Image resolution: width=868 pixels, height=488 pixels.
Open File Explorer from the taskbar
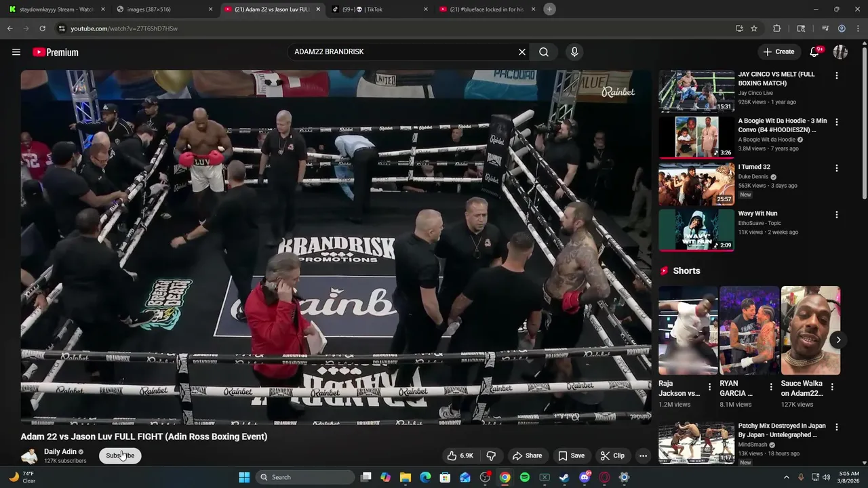point(406,477)
